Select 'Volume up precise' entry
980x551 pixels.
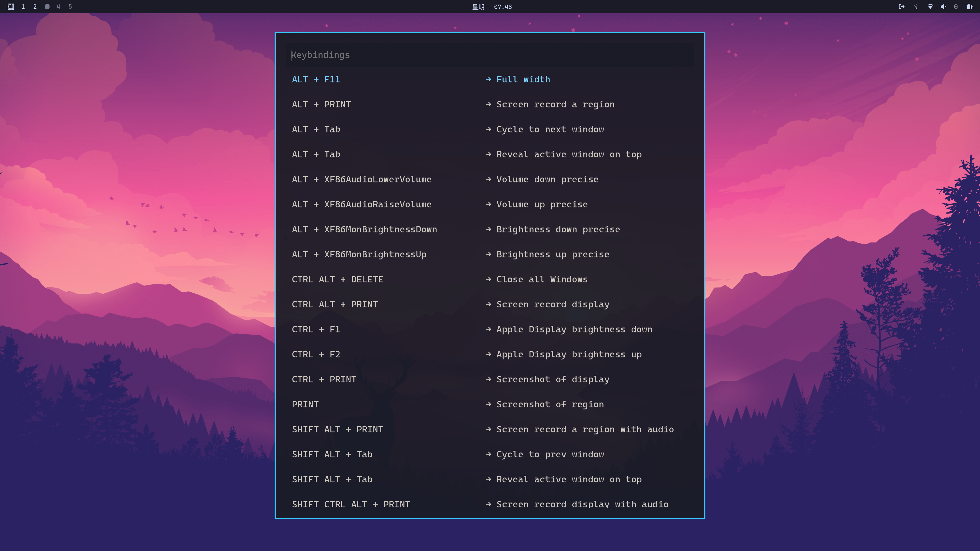[490, 205]
